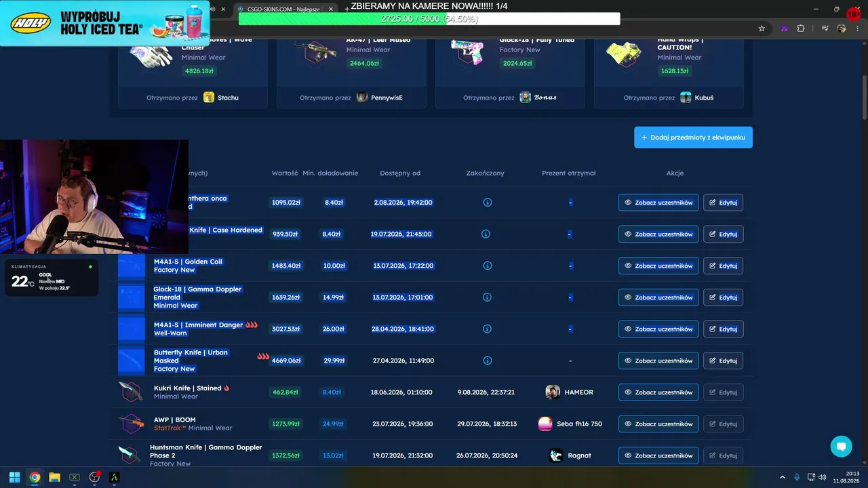View participants for M4A1-S Golden Coil
The image size is (868, 488).
tap(658, 266)
